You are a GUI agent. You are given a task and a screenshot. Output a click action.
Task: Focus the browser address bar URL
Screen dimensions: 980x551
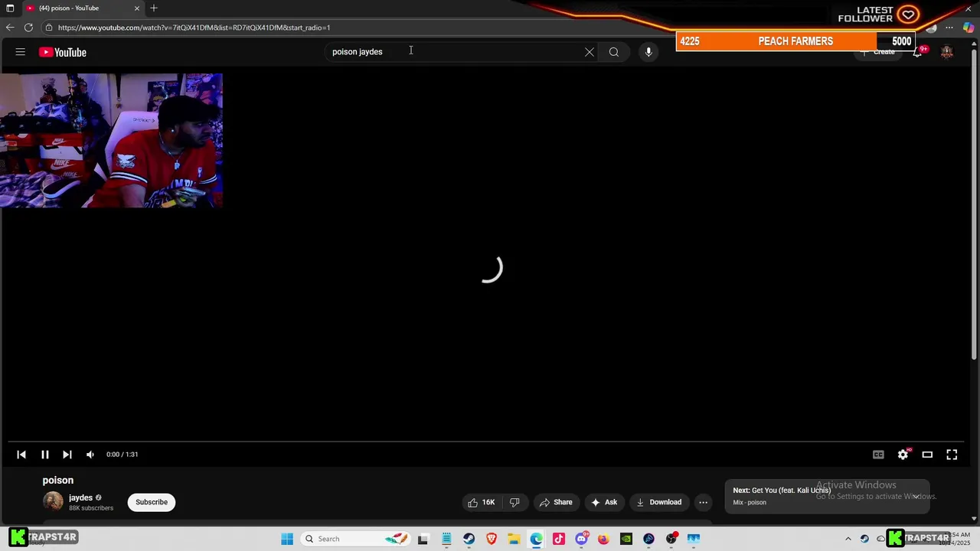(x=194, y=28)
